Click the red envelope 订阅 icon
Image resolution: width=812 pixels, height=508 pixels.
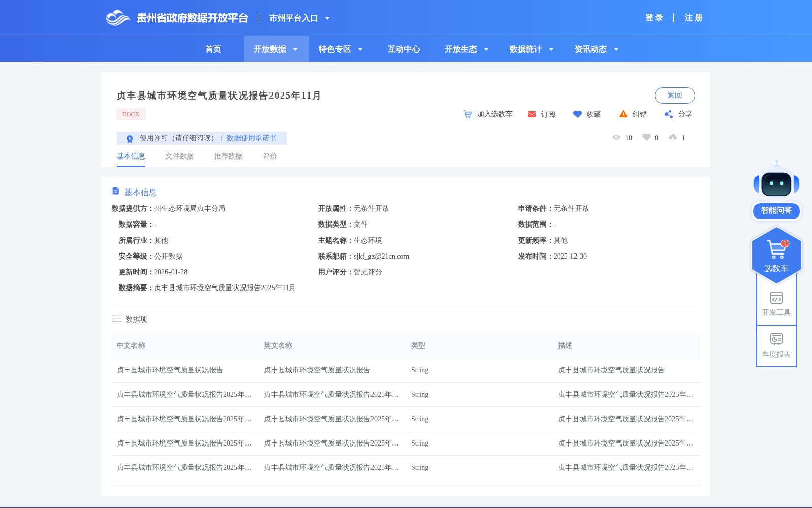(x=532, y=114)
